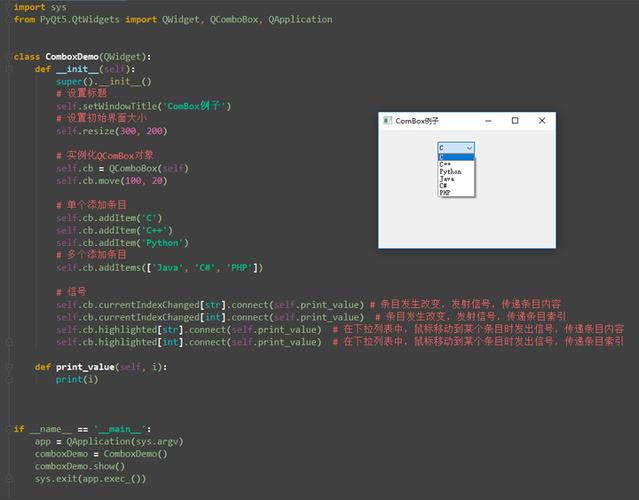Select Java from the dropdown list
This screenshot has height=500, width=639.
pos(456,178)
